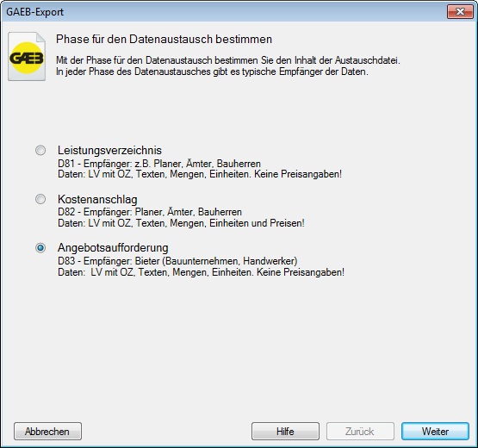Screen dimensions: 478x448
Task: Click the heading Phase für den Datenaustausch bestimmen
Action: [164, 39]
